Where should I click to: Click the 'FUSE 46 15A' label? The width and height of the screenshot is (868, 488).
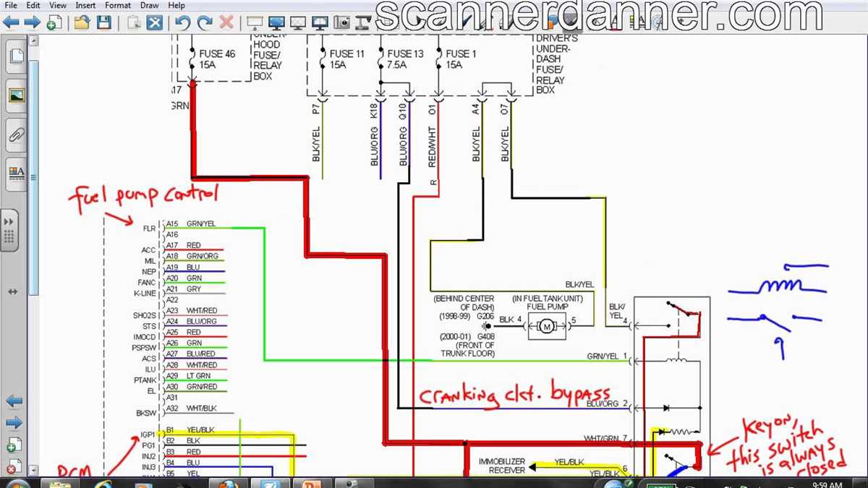pos(217,59)
